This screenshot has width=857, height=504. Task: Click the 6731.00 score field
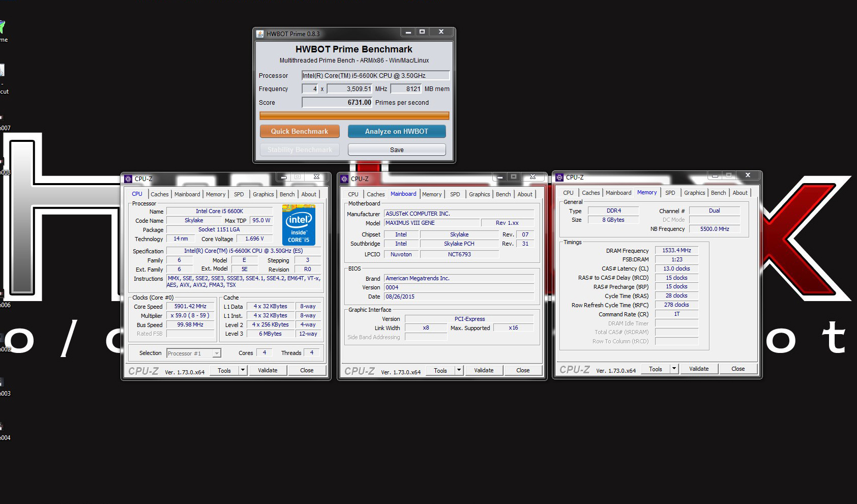tap(337, 102)
